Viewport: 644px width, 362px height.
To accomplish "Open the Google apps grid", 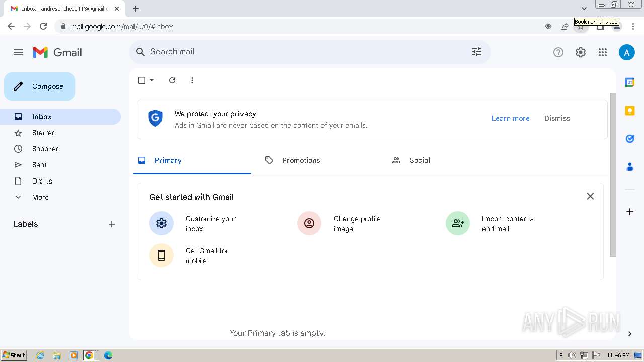I will pos(603,52).
